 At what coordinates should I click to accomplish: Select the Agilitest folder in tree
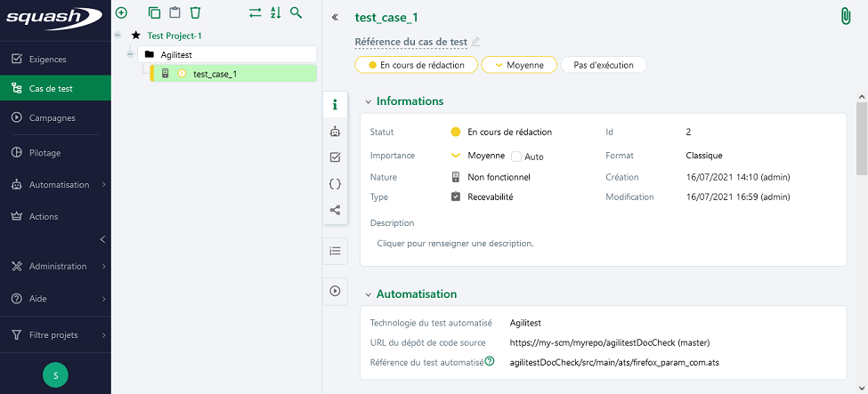[177, 54]
